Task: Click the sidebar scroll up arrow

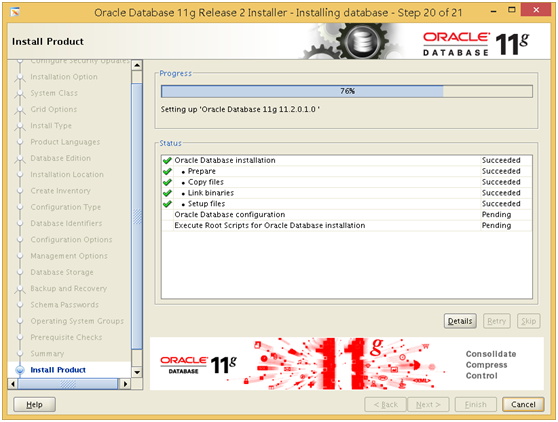Action: (x=137, y=65)
